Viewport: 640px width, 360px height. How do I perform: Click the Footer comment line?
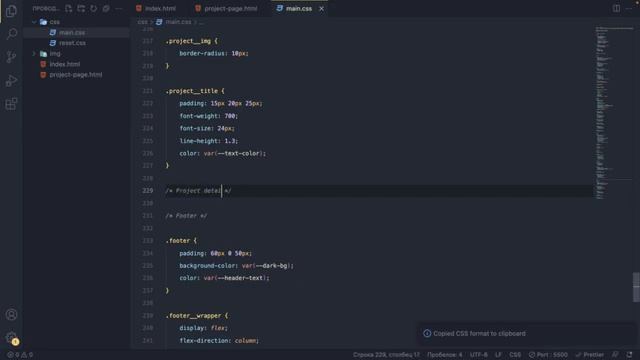[186, 216]
